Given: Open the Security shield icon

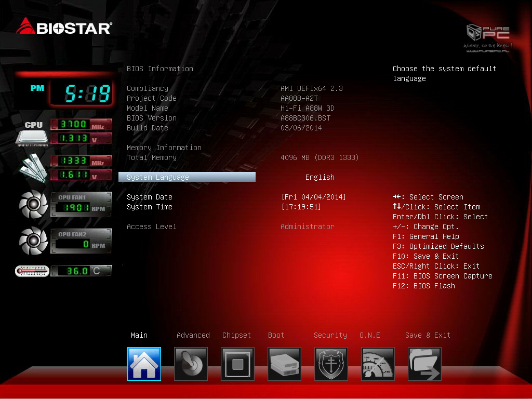Looking at the screenshot, I should (331, 364).
